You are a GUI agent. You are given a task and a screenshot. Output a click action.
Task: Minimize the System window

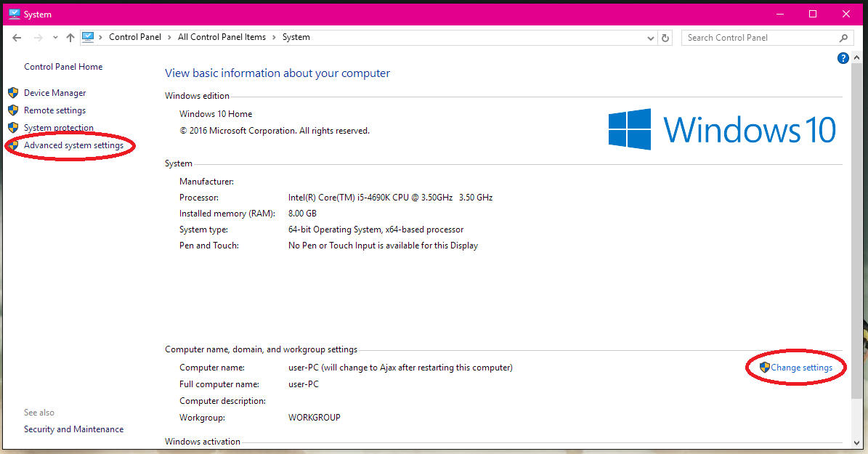pos(780,14)
